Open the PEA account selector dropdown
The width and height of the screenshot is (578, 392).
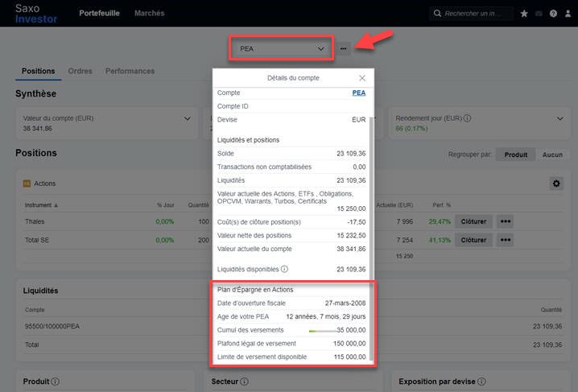[281, 48]
